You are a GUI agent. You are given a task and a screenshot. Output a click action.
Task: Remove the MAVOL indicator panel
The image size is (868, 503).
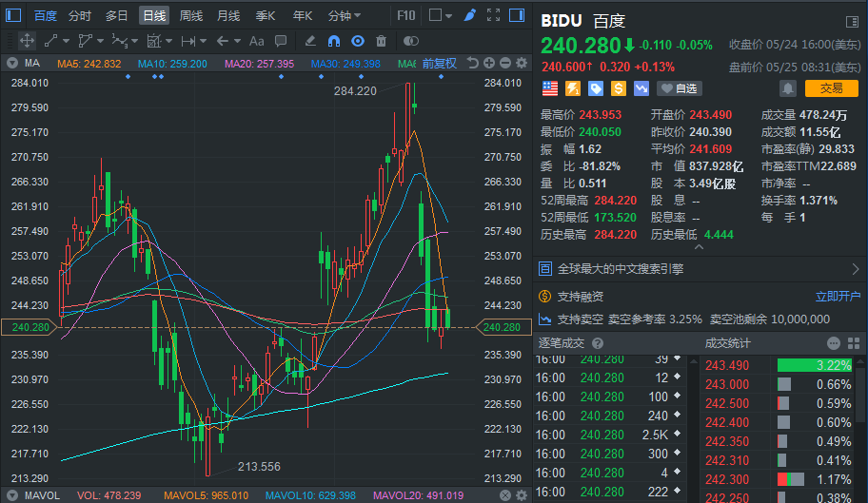tap(504, 495)
